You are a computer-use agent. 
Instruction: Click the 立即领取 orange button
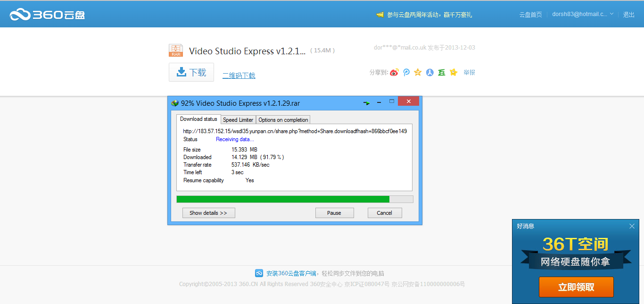(x=576, y=287)
